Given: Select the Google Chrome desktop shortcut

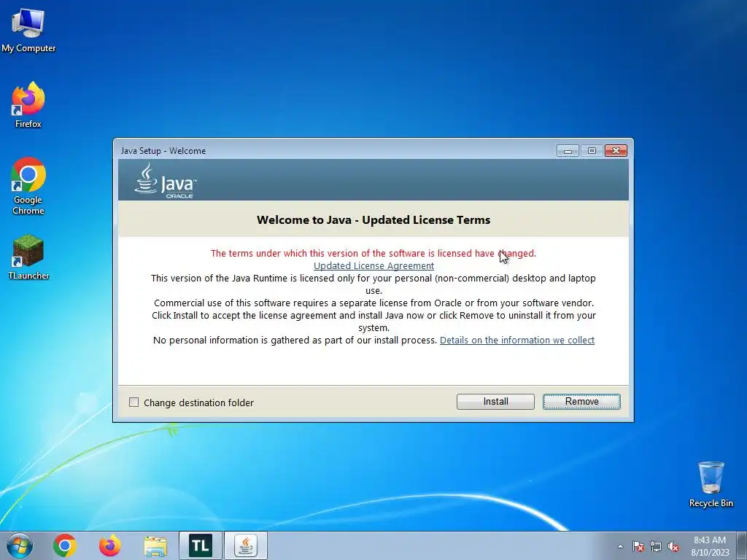Looking at the screenshot, I should click(x=28, y=186).
